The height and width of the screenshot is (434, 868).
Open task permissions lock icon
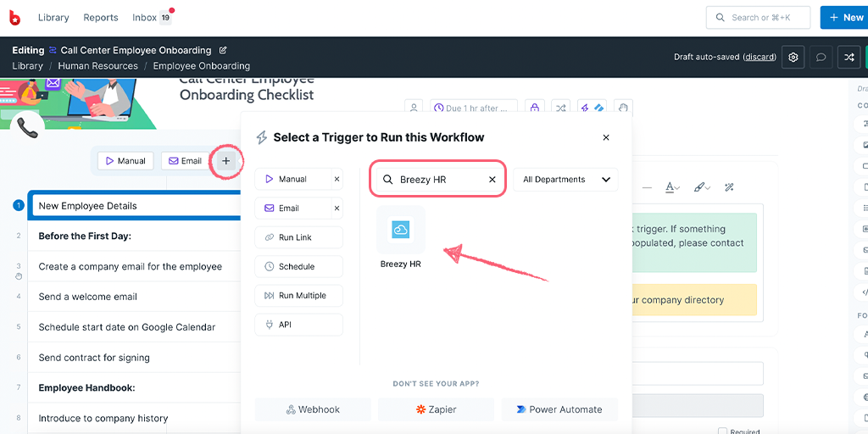(535, 108)
